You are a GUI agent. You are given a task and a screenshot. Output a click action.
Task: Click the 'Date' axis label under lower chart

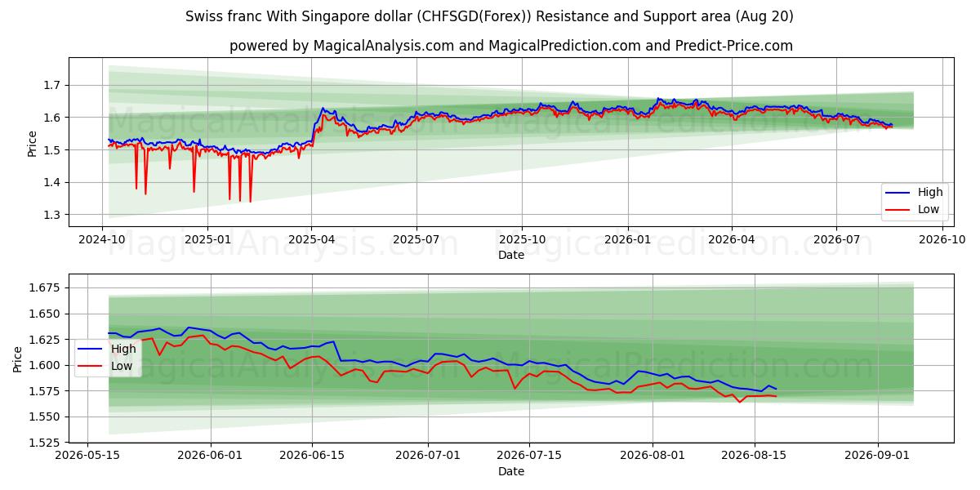pos(511,471)
